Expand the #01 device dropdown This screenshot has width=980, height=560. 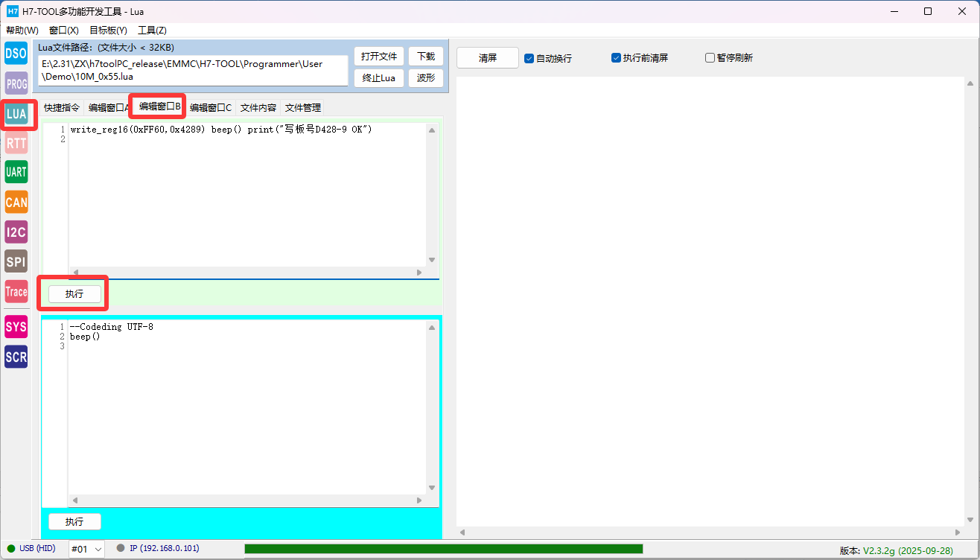(x=86, y=549)
